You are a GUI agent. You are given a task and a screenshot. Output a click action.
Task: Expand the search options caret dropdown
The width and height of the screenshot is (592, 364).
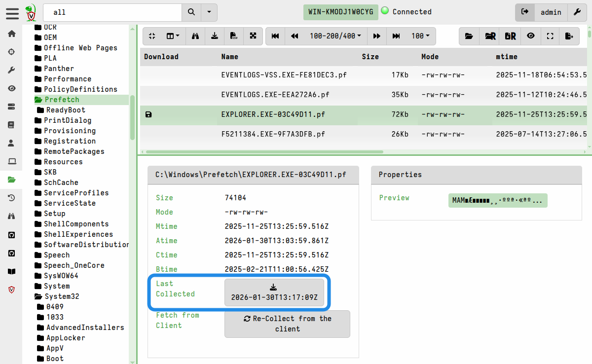click(209, 12)
